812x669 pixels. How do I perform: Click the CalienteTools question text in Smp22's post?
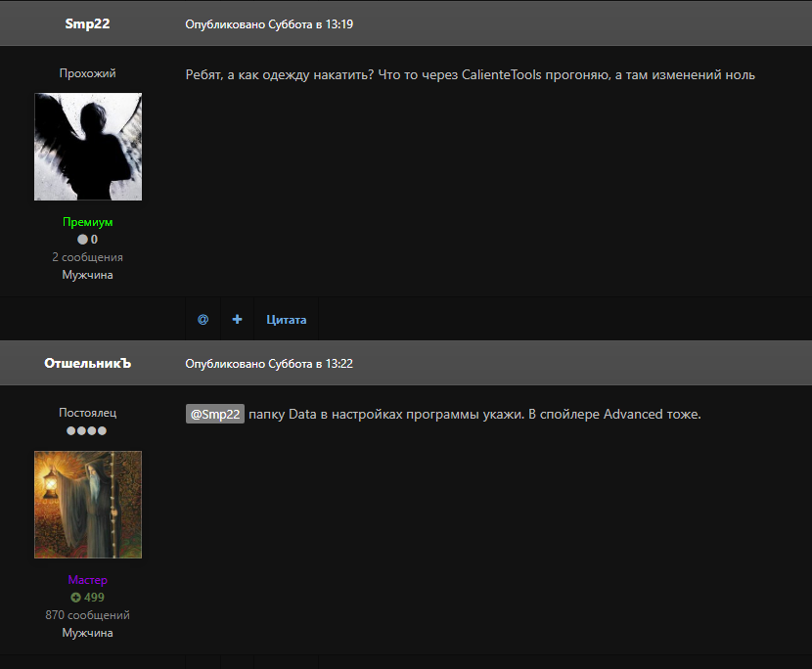click(x=470, y=75)
